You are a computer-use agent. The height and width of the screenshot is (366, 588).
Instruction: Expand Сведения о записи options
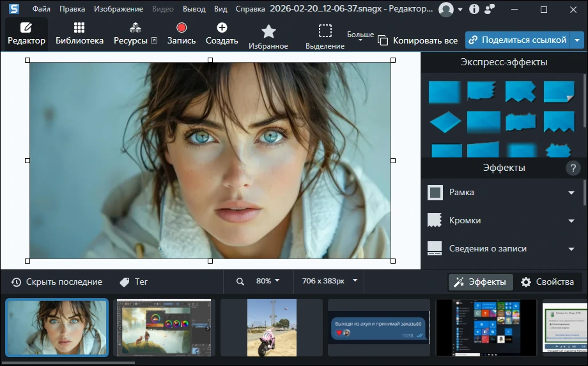(571, 249)
